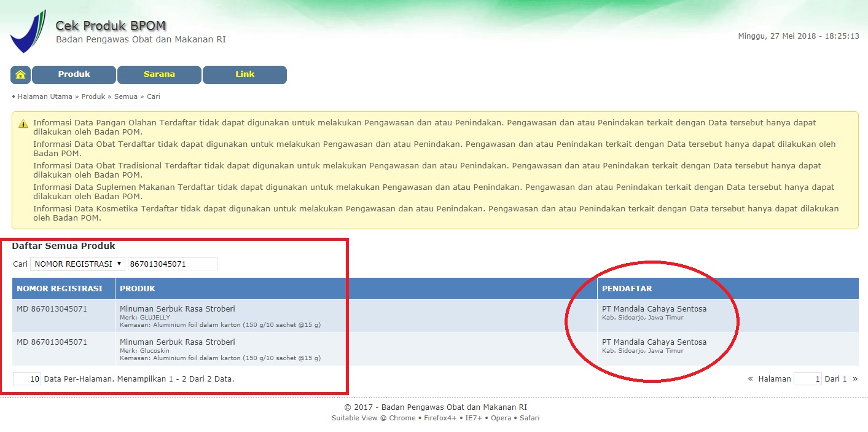This screenshot has width=868, height=432.
Task: Click Kemasan text in Glucoskin row
Action: point(220,358)
